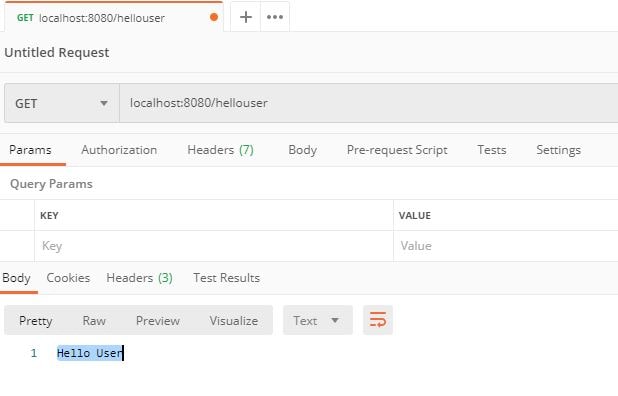Open the request Headers (7) tab
Screen dimensions: 618x396
click(220, 150)
